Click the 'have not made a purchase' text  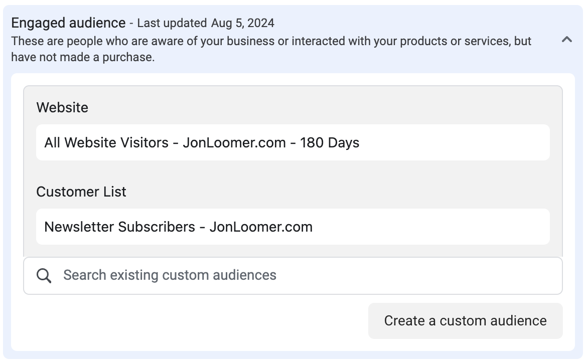tap(83, 57)
